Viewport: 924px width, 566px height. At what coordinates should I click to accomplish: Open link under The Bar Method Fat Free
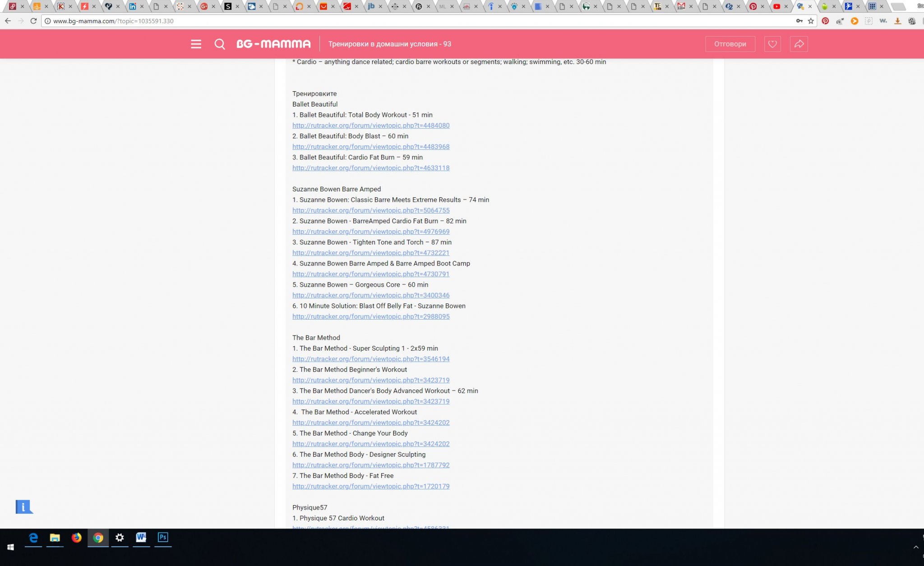370,486
